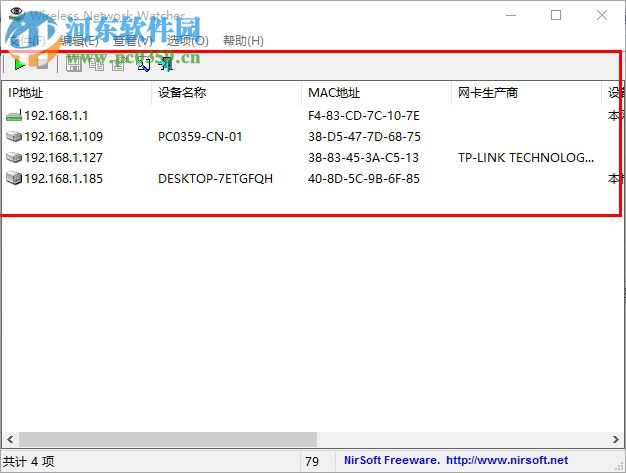Maximize the Wireless Network Watcher window
Viewport: 626px width, 473px height.
pos(556,15)
